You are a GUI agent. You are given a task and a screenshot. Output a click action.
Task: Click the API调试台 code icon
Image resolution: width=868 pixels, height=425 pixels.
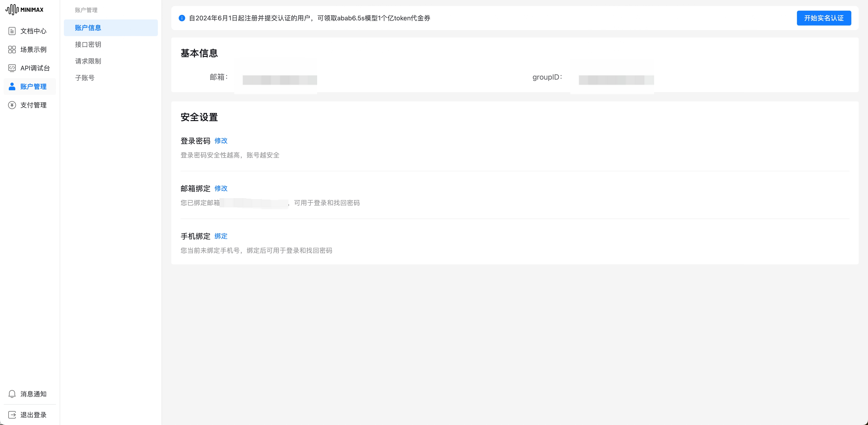(12, 68)
